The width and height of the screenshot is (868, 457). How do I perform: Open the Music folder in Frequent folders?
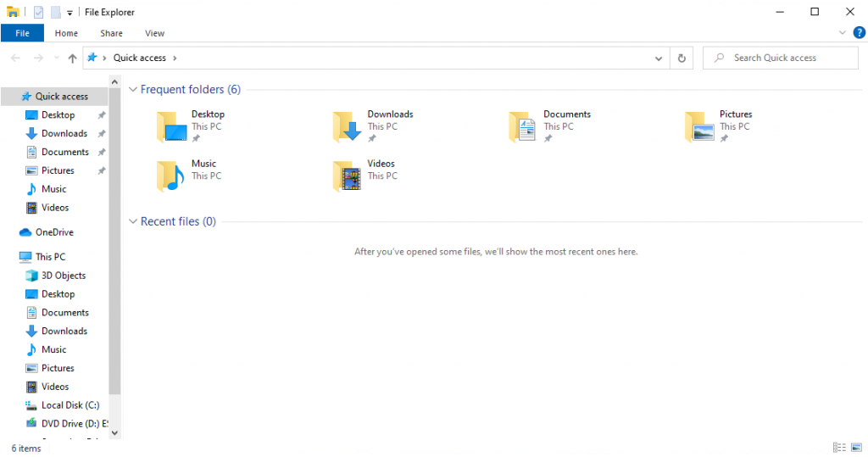click(189, 175)
